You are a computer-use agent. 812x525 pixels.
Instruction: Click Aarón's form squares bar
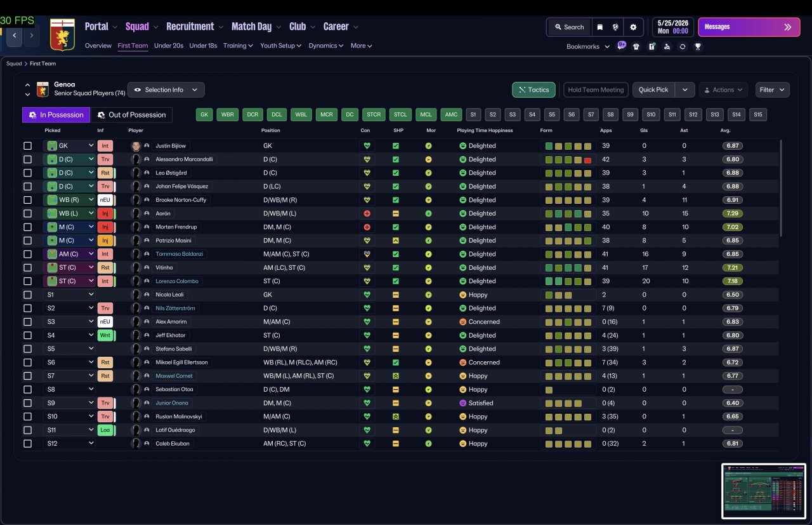pyautogui.click(x=568, y=213)
